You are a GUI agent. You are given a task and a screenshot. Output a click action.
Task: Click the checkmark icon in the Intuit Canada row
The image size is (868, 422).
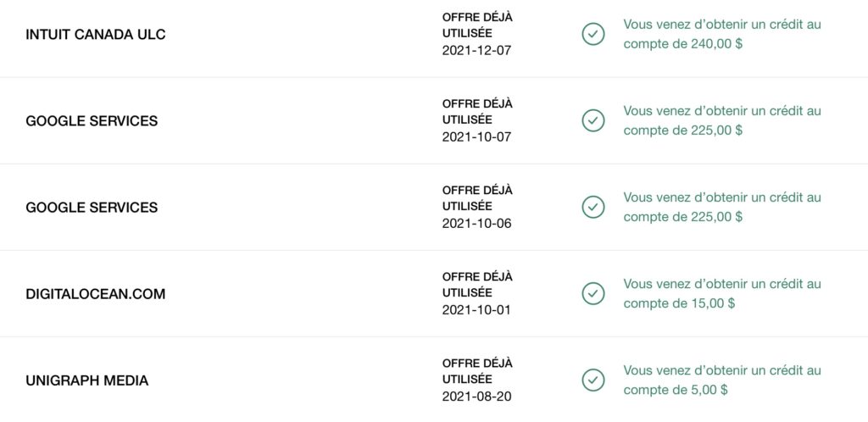click(593, 35)
